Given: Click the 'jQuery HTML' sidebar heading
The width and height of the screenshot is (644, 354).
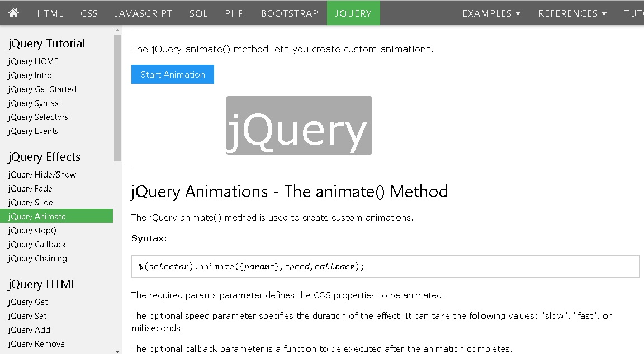Looking at the screenshot, I should point(42,284).
